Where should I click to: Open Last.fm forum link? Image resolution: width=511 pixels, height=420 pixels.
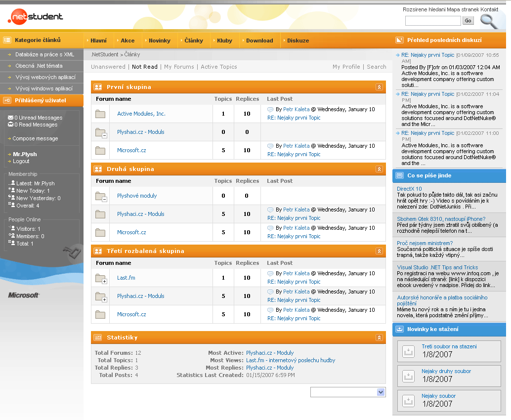click(x=126, y=278)
